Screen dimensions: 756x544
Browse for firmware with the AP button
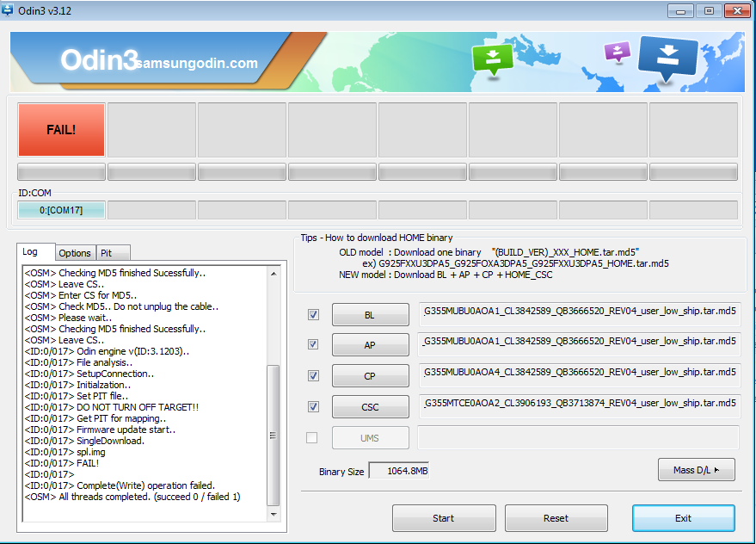coord(370,345)
